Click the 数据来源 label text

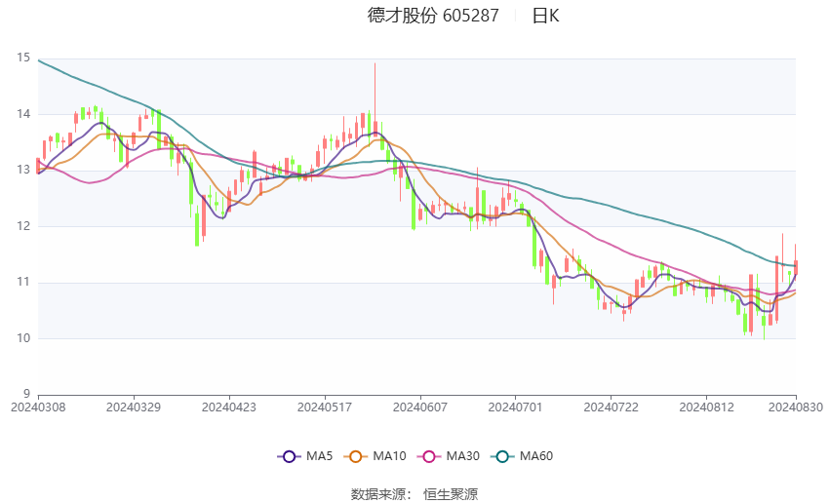tap(381, 494)
